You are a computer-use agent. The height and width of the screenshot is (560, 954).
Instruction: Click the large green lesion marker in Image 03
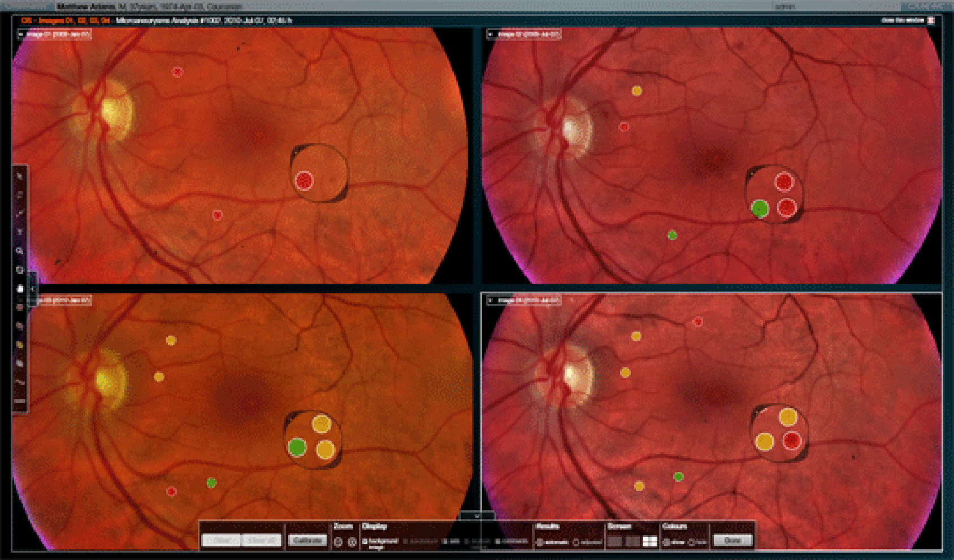point(297,447)
